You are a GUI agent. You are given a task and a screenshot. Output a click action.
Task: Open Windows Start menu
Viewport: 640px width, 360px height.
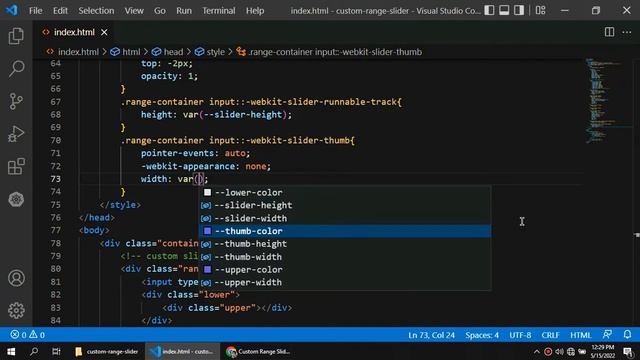[x=11, y=351]
